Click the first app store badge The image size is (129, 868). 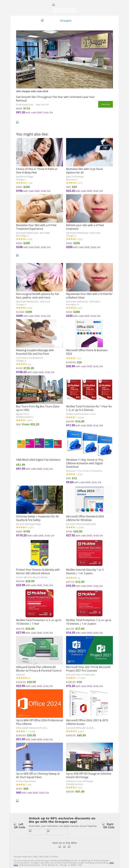(x=37, y=832)
